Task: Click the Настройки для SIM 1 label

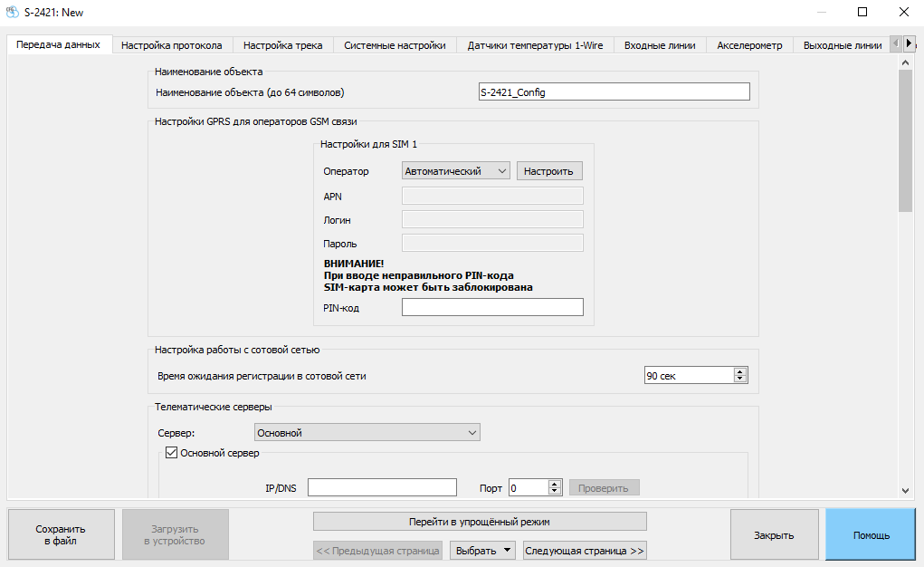Action: (x=368, y=144)
